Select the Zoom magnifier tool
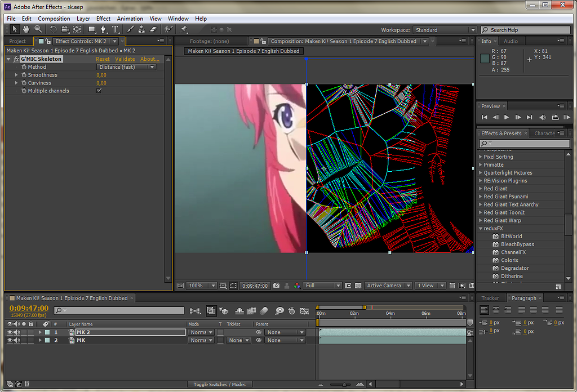Image resolution: width=577 pixels, height=392 pixels. [x=38, y=29]
